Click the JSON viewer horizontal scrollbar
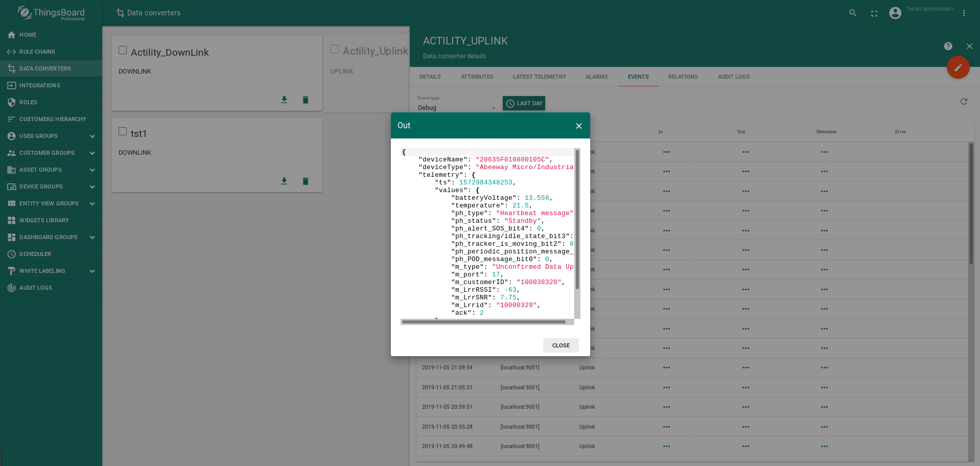The height and width of the screenshot is (466, 980). (484, 322)
